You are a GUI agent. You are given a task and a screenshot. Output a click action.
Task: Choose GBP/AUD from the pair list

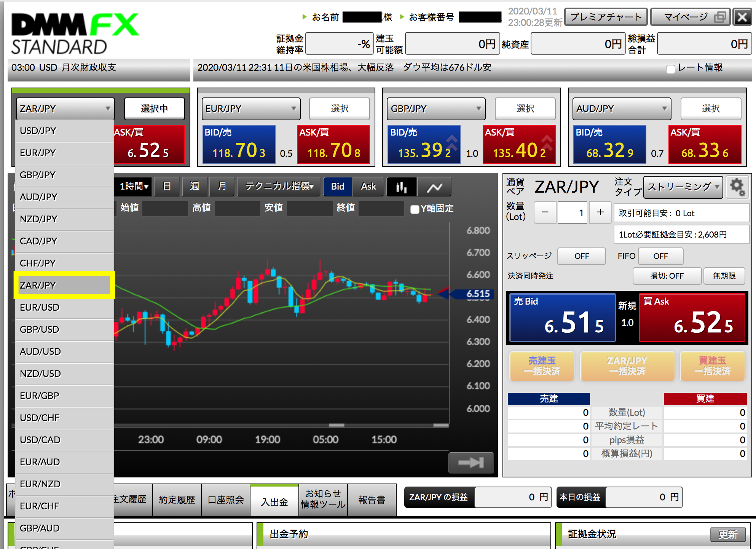[x=65, y=528]
